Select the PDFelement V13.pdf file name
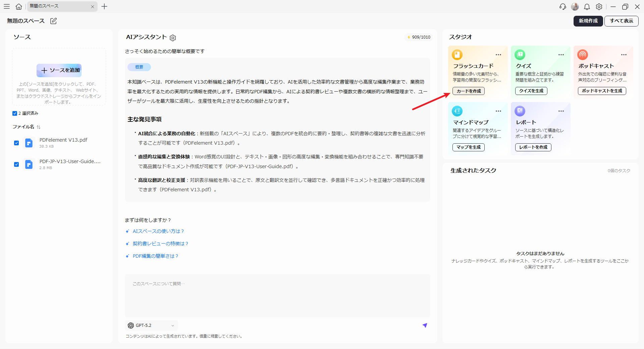The image size is (644, 349). coord(63,140)
